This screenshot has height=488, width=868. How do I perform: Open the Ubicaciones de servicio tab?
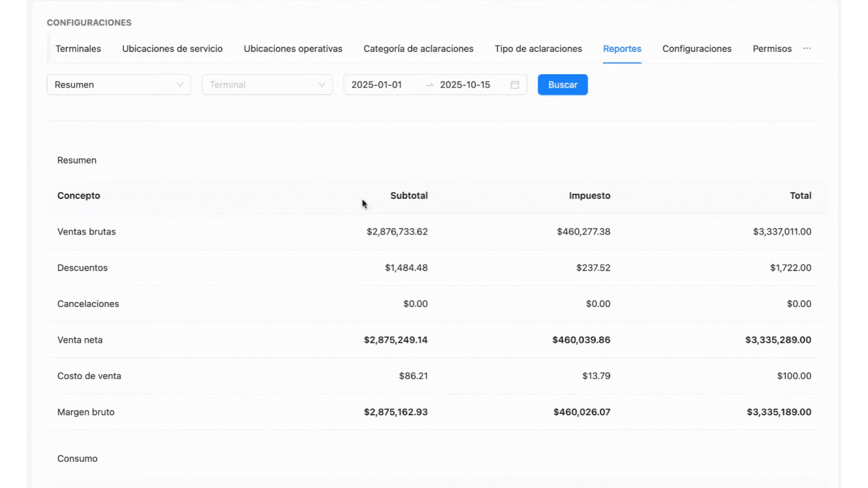click(x=172, y=49)
